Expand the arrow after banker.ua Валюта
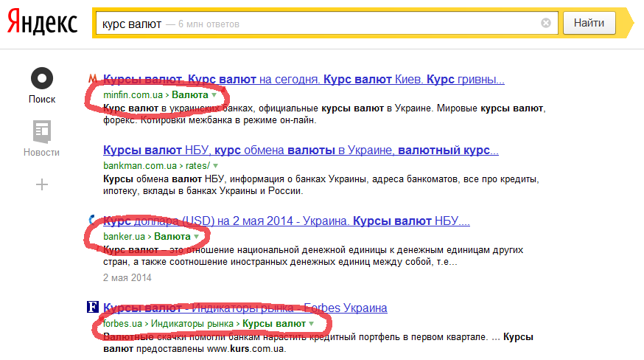Viewport: 644px width, 360px height. (196, 237)
